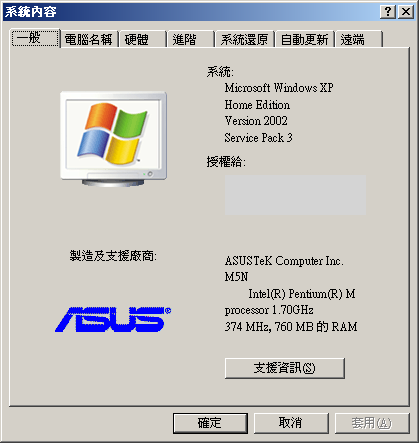The image size is (419, 443).
Task: Select the 遠端 tab
Action: (x=359, y=40)
